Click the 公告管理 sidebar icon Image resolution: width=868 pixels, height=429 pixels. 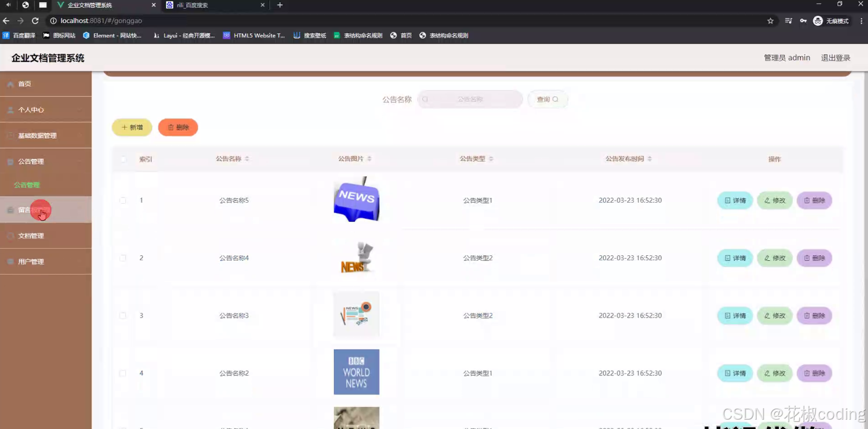point(10,162)
